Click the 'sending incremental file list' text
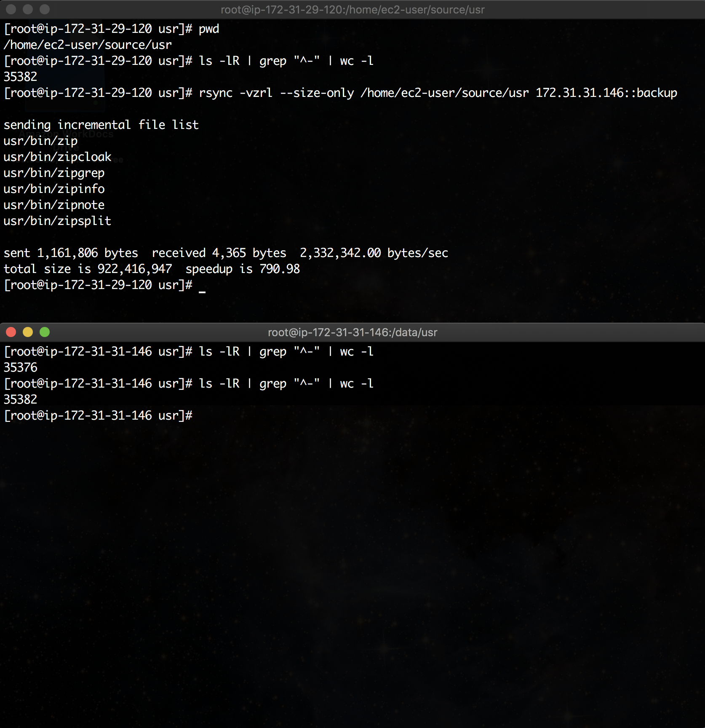Screen dimensions: 705x728 coord(101,125)
